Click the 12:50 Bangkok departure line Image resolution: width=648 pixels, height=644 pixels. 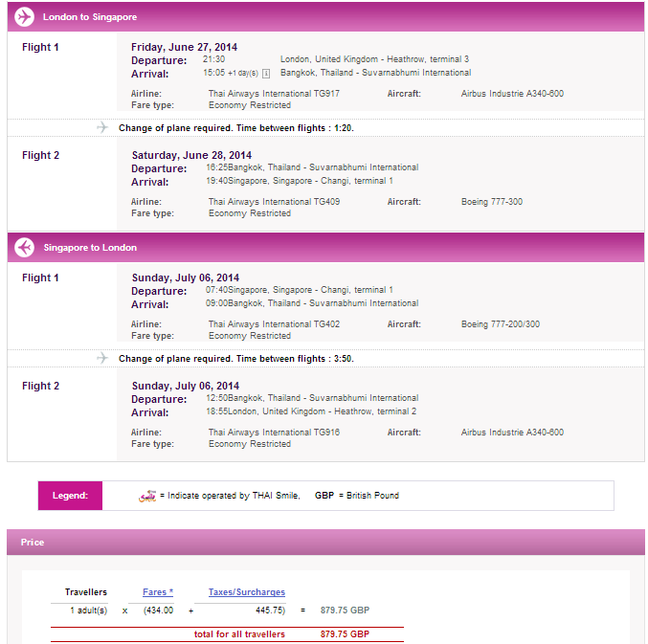[x=312, y=398]
